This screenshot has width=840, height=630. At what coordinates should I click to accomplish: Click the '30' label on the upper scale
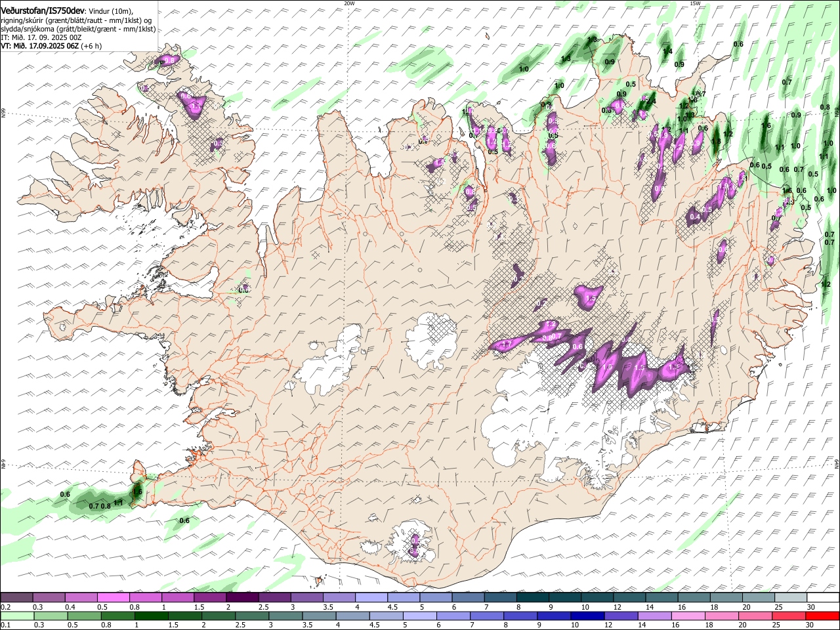pos(811,607)
